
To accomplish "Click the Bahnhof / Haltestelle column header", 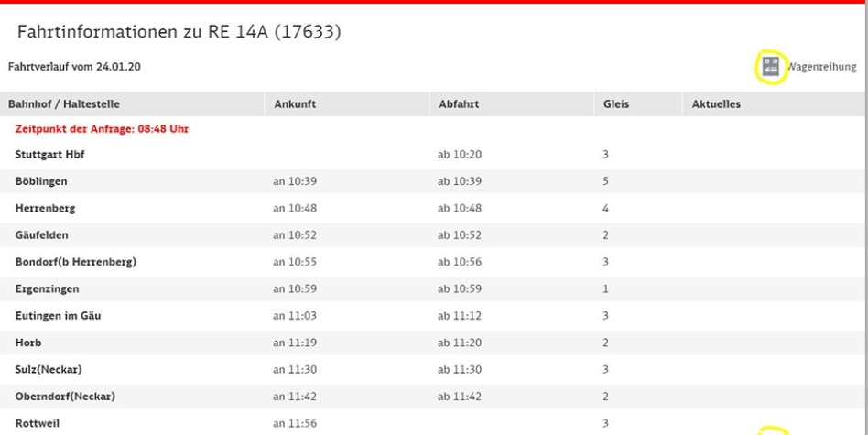I will point(64,104).
